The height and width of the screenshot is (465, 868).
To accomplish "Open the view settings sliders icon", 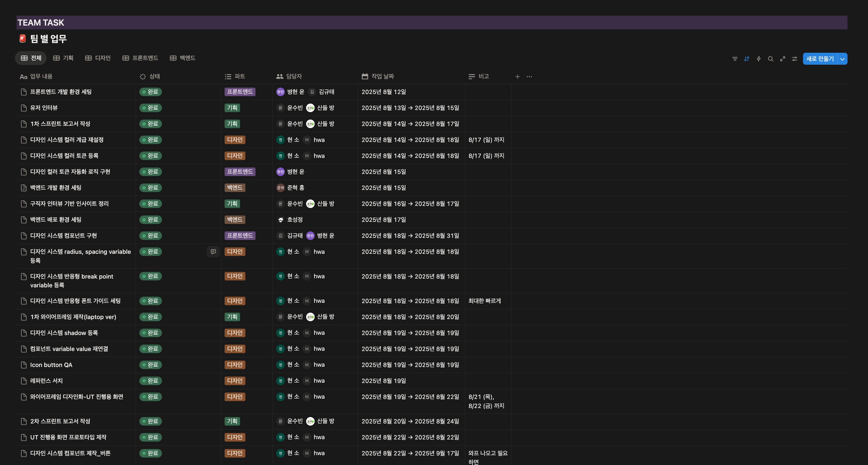I will [x=794, y=59].
